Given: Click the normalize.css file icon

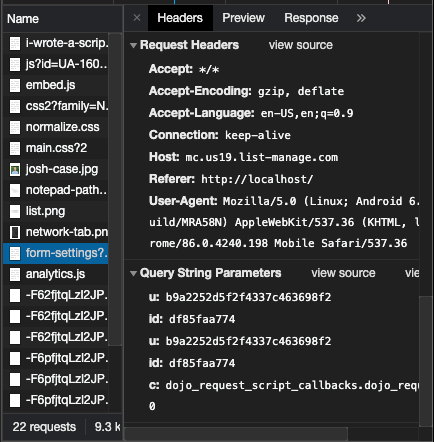Looking at the screenshot, I should click(x=15, y=128).
